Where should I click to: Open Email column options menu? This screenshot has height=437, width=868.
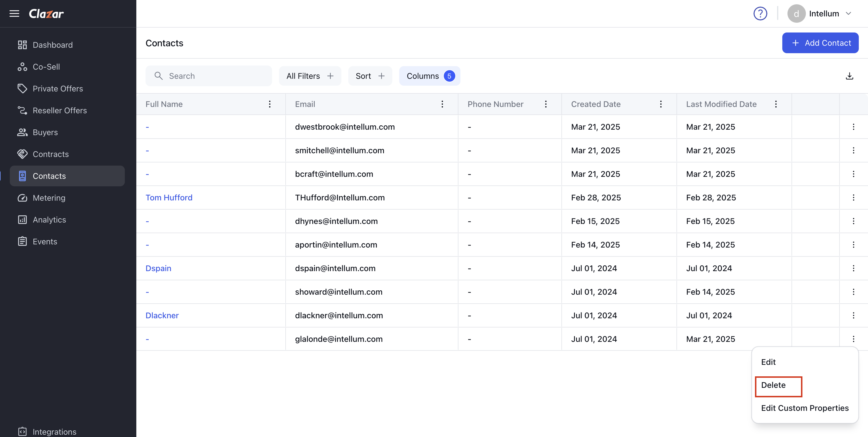(x=442, y=104)
